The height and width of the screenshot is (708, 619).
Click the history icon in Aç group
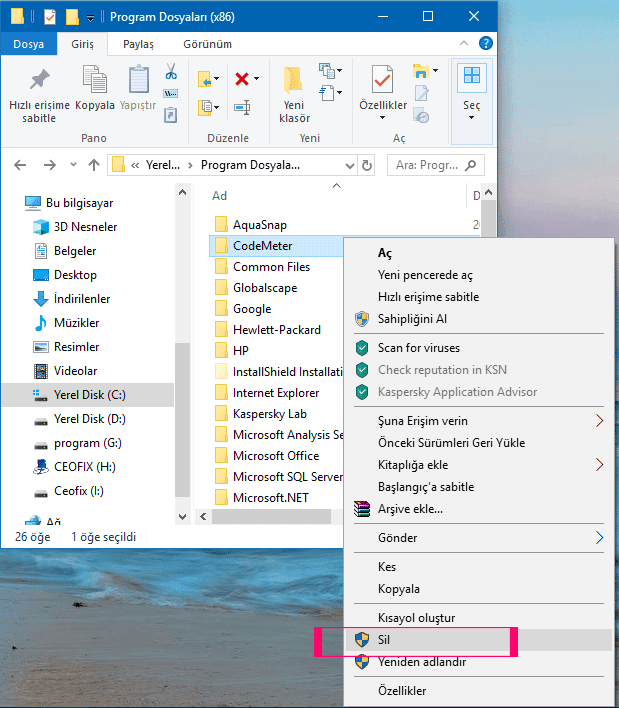pyautogui.click(x=421, y=115)
